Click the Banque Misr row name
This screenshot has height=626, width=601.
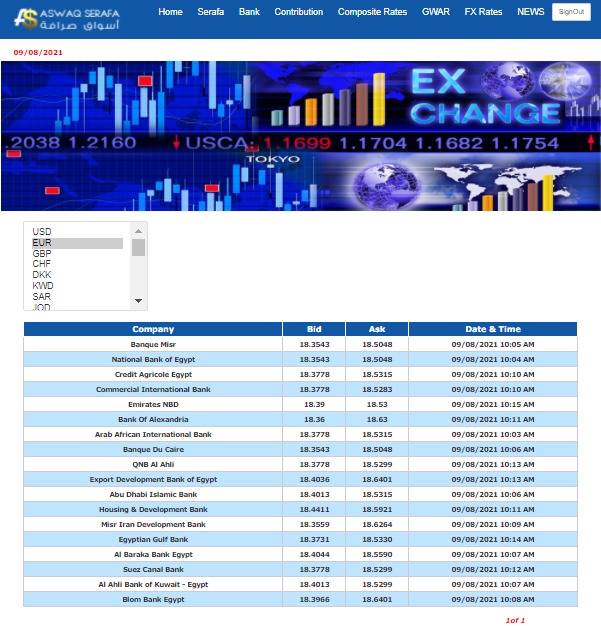(x=153, y=345)
